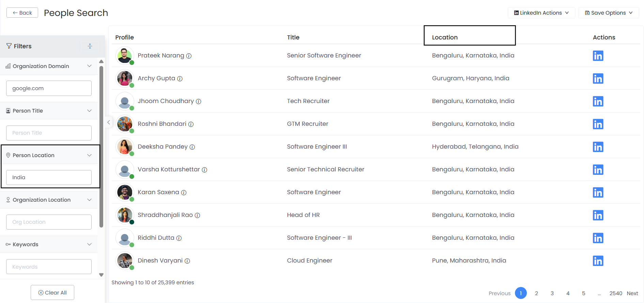
Task: Click Karan Saxena's profile avatar
Action: [125, 192]
